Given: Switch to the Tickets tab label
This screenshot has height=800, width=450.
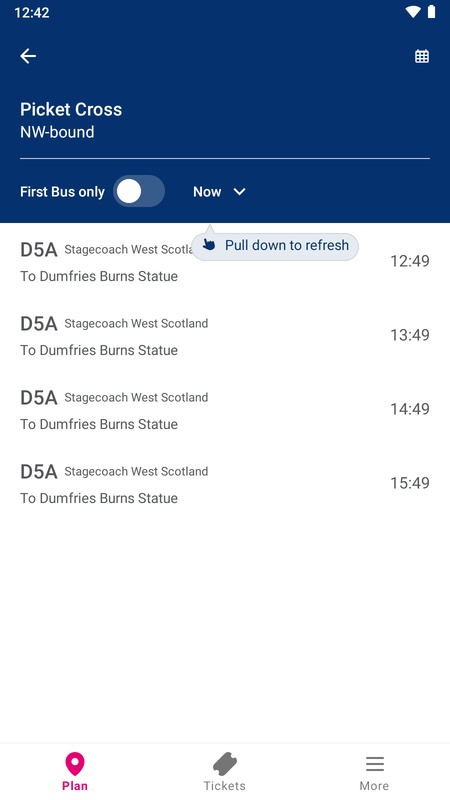Looking at the screenshot, I should 224,786.
